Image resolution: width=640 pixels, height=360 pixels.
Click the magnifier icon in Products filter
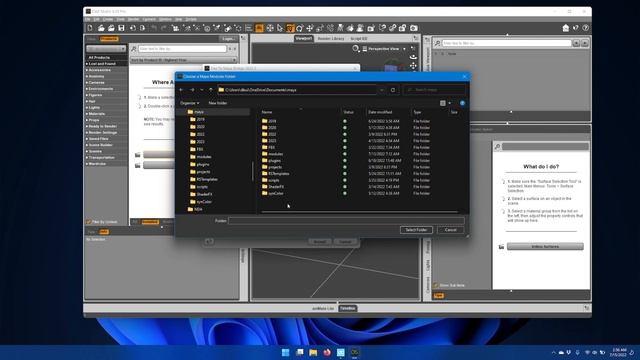(x=133, y=49)
